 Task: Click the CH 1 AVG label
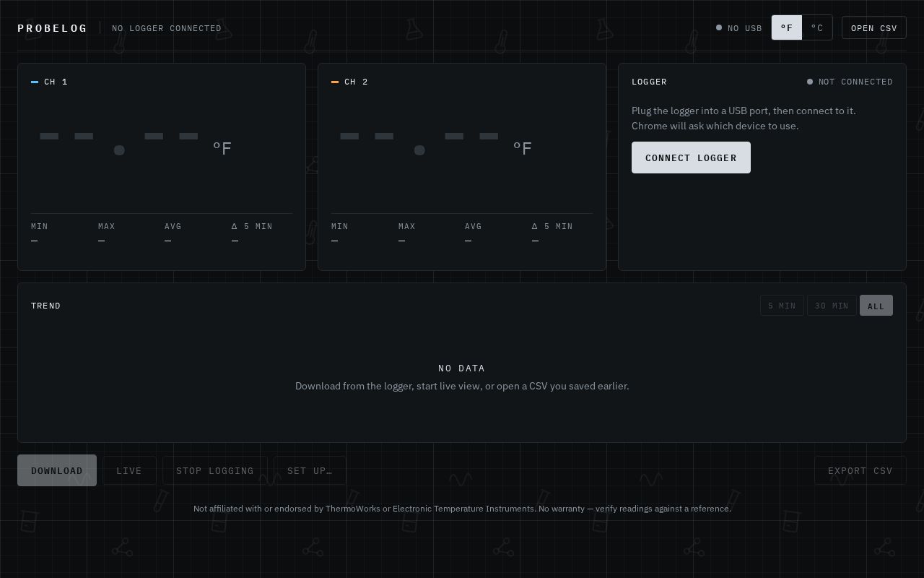[x=173, y=226]
